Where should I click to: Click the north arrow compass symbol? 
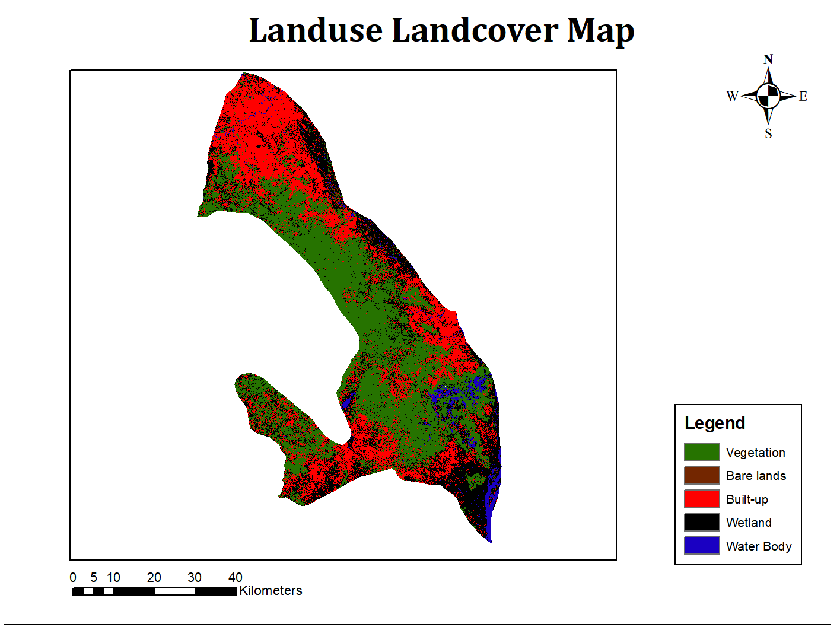pos(769,96)
